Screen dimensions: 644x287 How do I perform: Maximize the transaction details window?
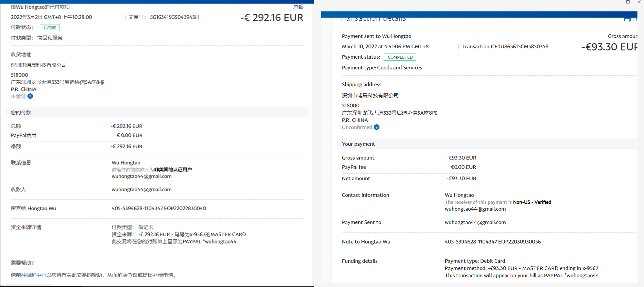(628, 2)
